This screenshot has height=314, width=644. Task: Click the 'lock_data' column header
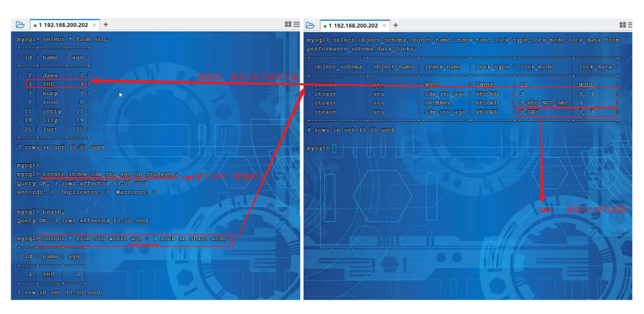coord(595,67)
